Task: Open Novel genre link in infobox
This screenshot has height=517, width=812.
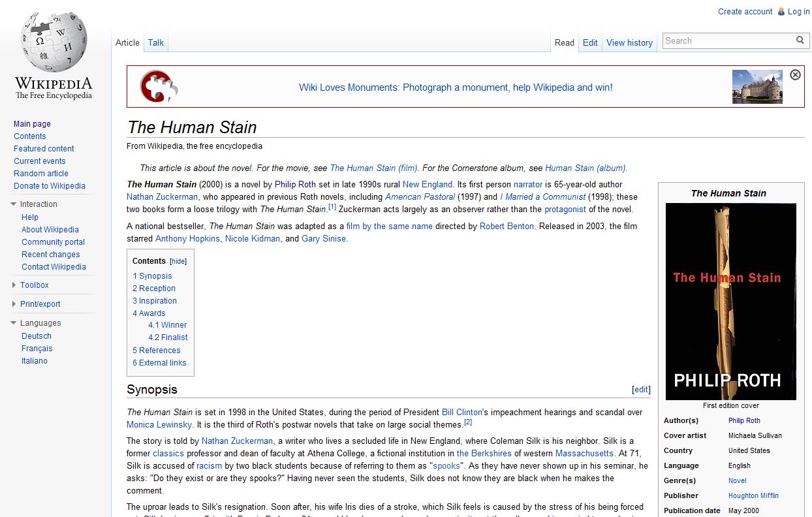Action: [738, 480]
